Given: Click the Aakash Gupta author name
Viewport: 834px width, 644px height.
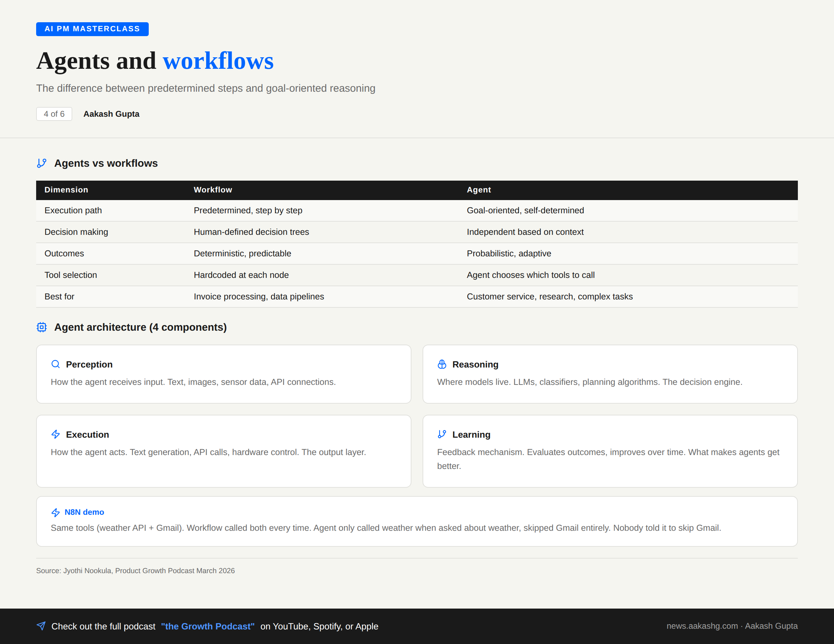Looking at the screenshot, I should tap(112, 114).
